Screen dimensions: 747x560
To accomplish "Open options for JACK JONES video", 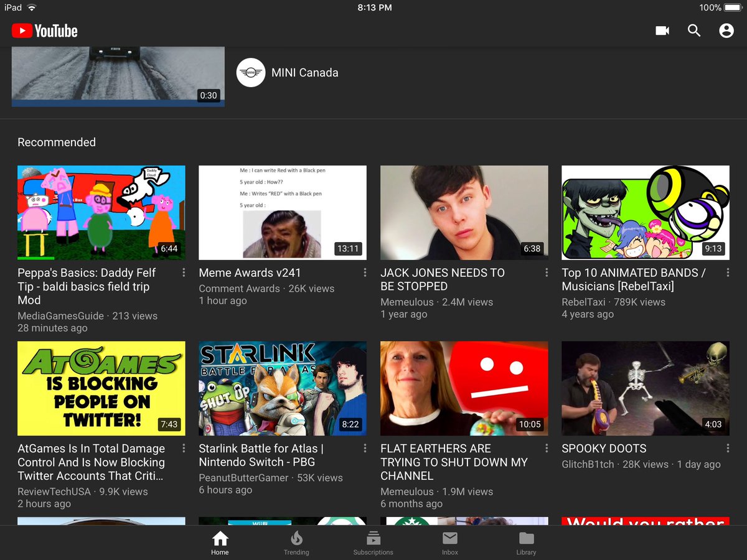I will 547,273.
